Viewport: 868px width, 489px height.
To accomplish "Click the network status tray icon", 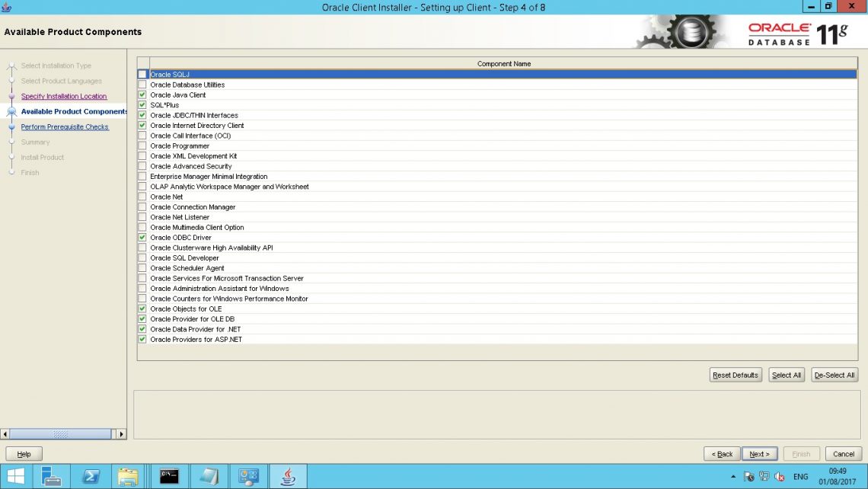I will tap(764, 476).
